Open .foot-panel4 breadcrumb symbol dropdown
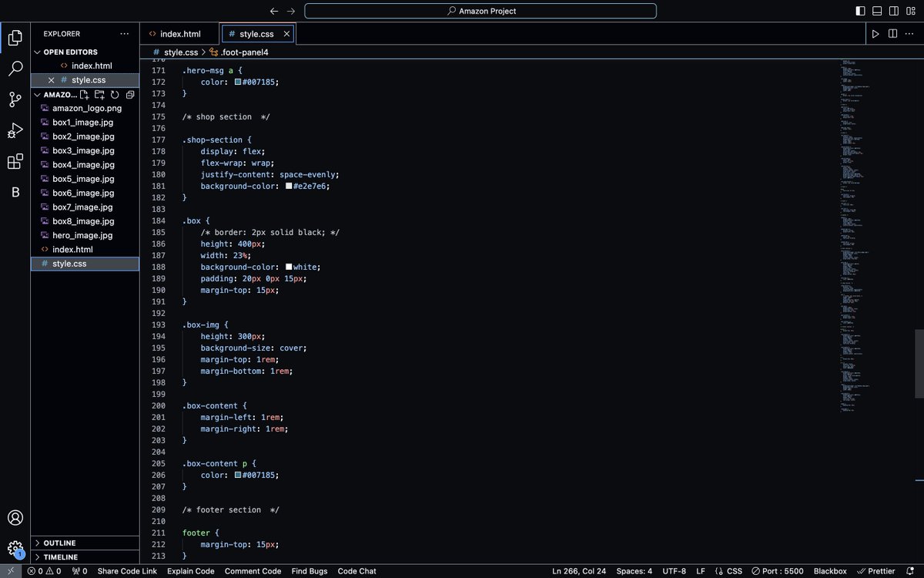This screenshot has height=578, width=924. pyautogui.click(x=239, y=52)
